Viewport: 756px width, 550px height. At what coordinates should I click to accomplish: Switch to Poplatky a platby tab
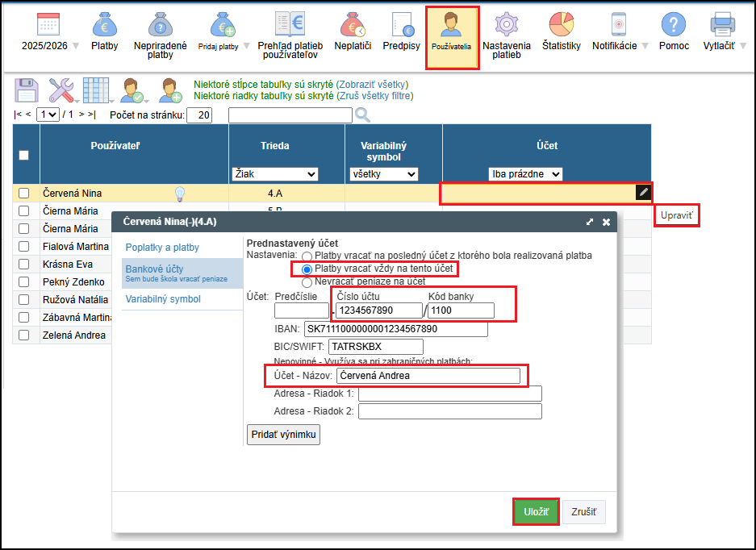(x=162, y=248)
